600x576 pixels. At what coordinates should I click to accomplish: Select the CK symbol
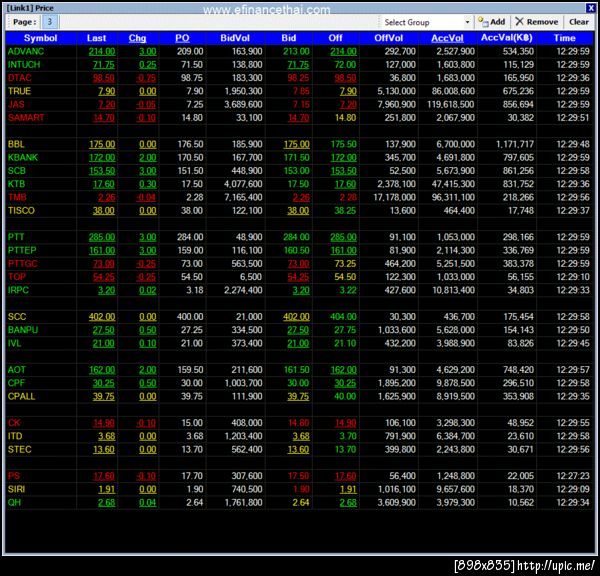tap(14, 423)
